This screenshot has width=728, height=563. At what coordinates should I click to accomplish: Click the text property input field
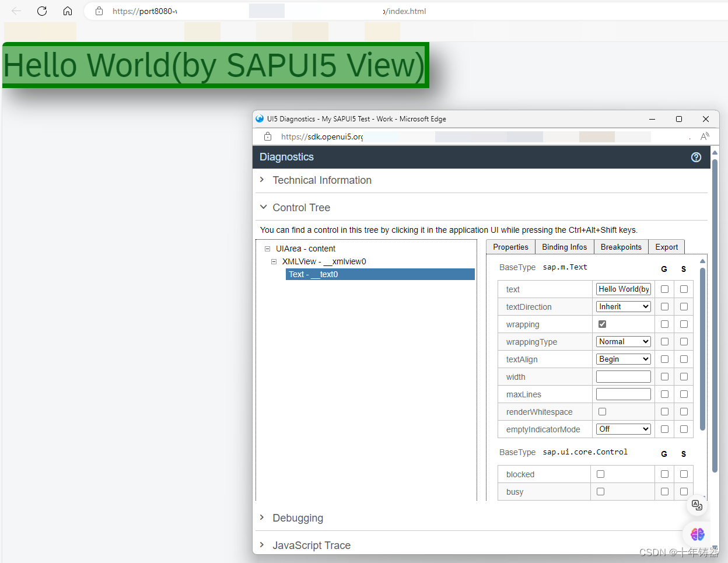(623, 289)
